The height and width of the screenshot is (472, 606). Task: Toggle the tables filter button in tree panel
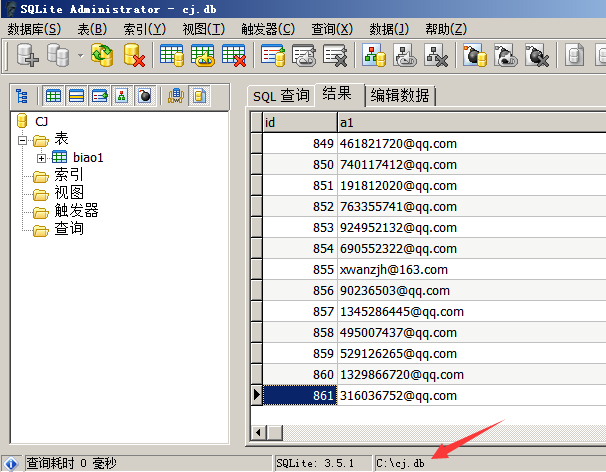(x=53, y=96)
